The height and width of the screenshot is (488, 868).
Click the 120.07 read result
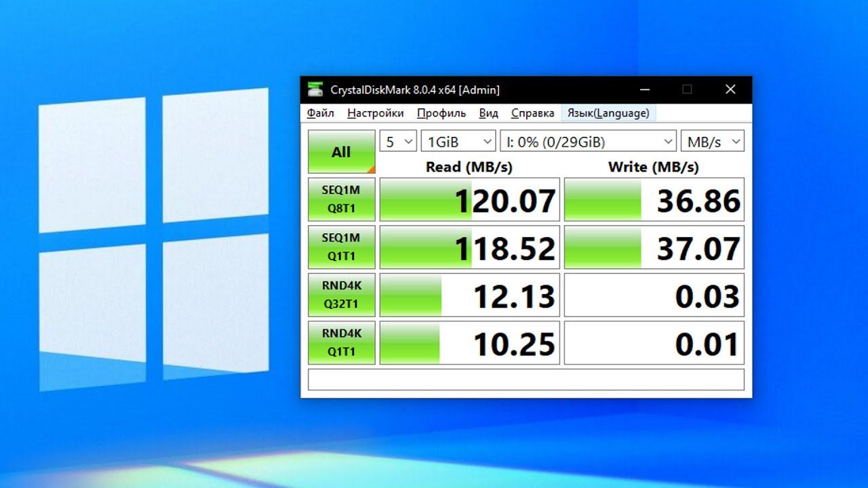[469, 200]
